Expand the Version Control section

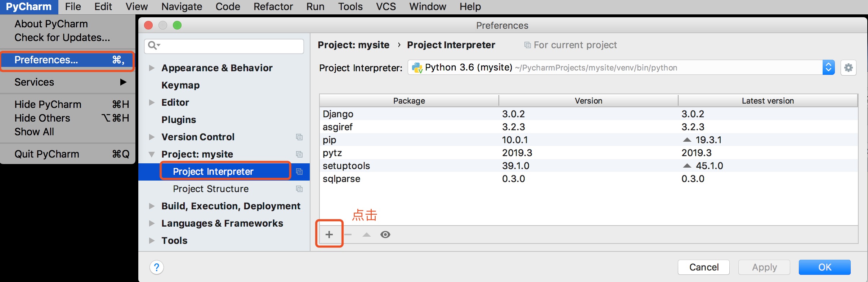[x=152, y=137]
